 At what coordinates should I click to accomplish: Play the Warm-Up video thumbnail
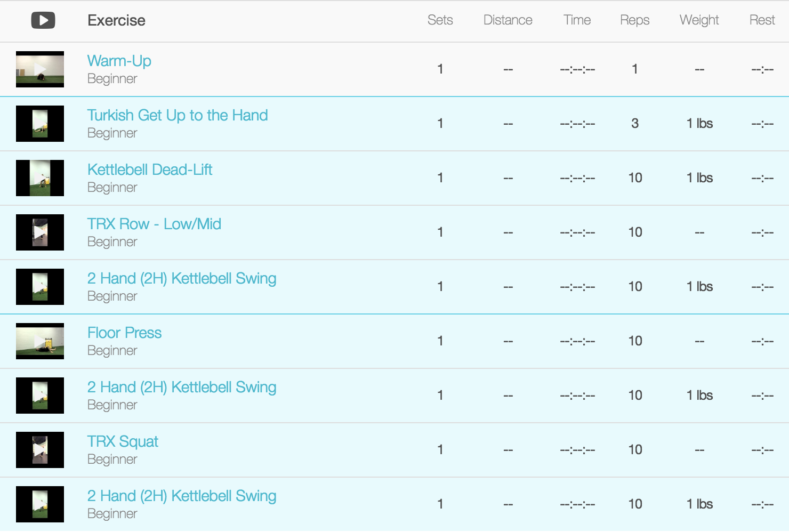tap(40, 69)
